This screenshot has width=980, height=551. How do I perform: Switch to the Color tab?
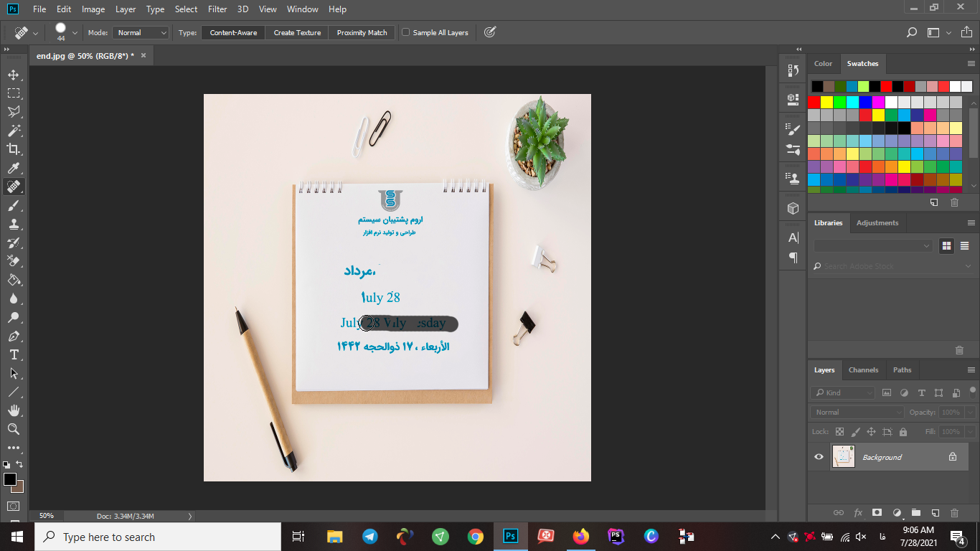823,63
